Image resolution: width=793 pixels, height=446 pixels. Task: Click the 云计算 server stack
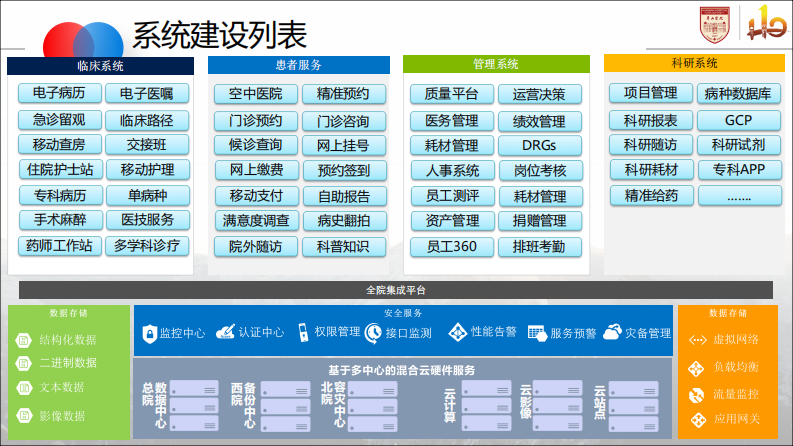(x=487, y=406)
